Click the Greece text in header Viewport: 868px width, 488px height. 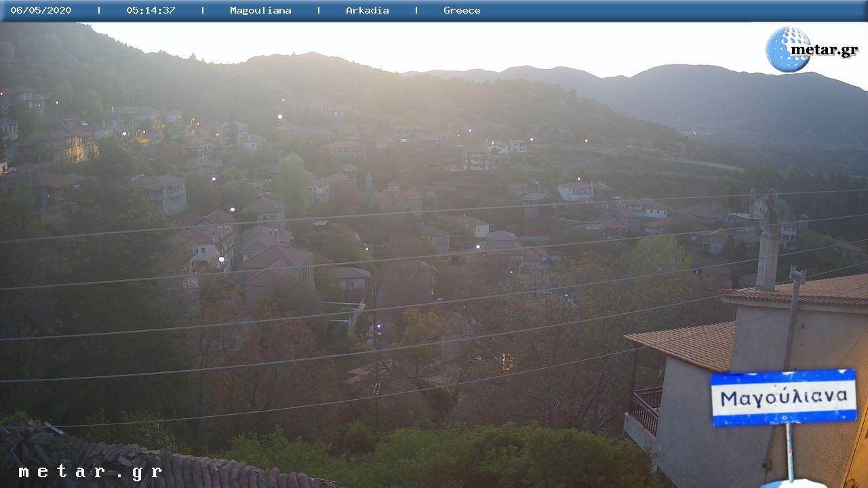tap(462, 10)
